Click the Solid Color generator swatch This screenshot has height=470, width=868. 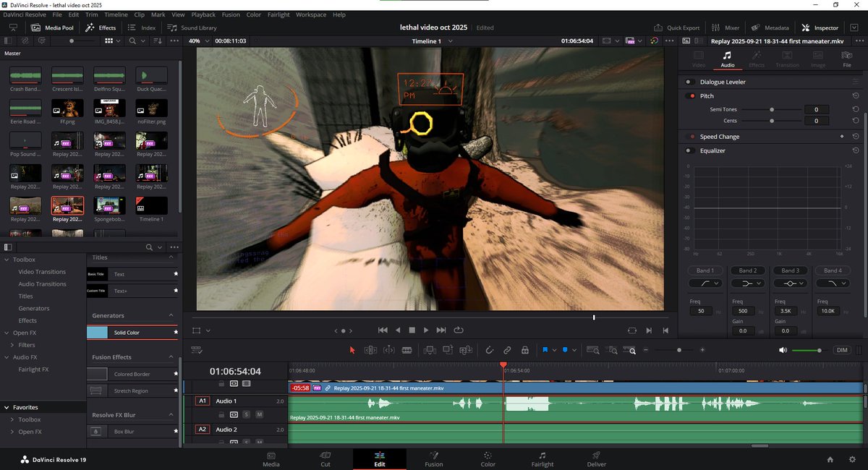click(x=97, y=333)
